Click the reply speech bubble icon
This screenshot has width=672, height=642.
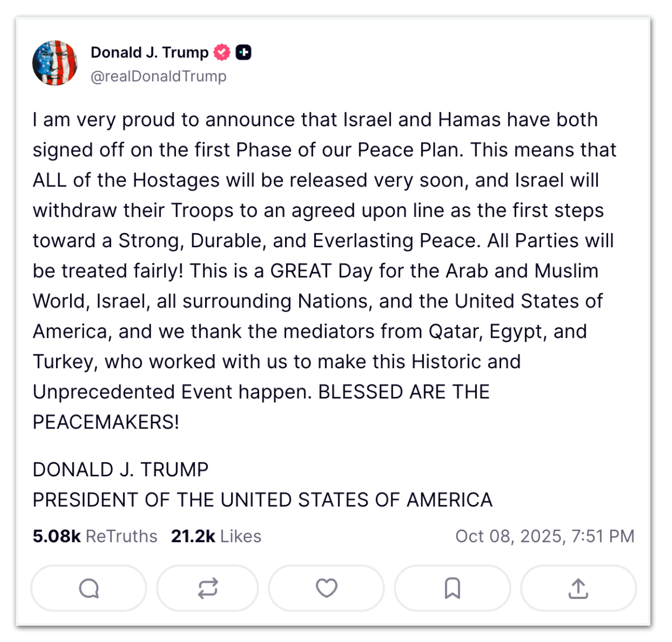click(89, 588)
